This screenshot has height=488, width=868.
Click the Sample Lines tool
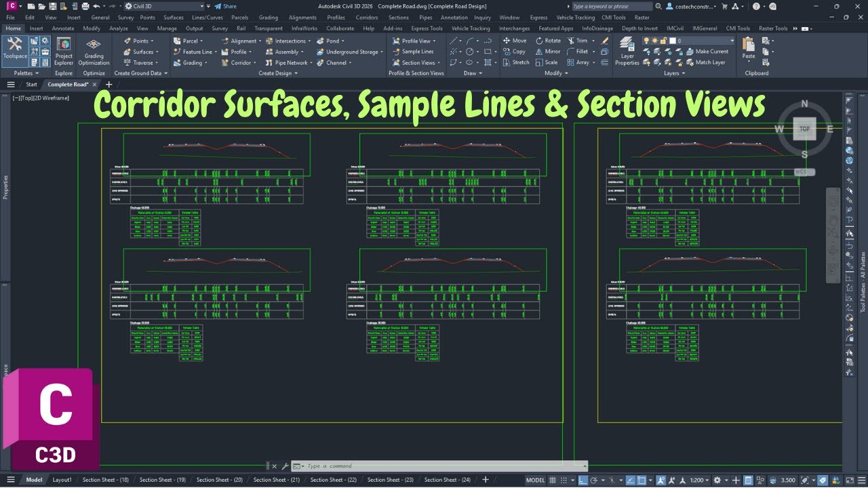[412, 52]
